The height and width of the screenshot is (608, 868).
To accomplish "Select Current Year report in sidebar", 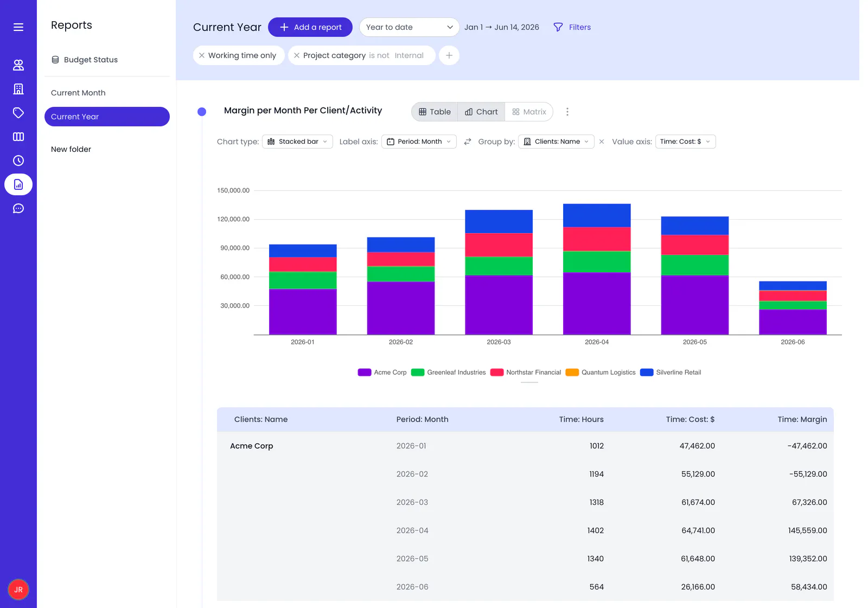I will 107,117.
